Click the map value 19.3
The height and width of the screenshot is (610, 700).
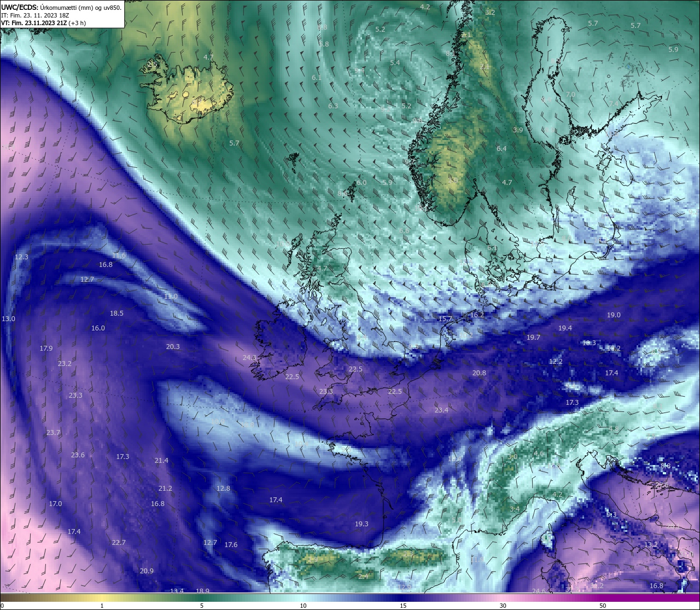click(x=361, y=524)
